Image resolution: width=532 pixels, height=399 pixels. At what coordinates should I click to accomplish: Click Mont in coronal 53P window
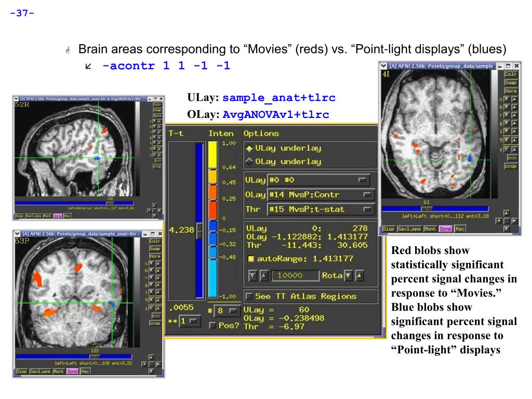tap(58, 371)
